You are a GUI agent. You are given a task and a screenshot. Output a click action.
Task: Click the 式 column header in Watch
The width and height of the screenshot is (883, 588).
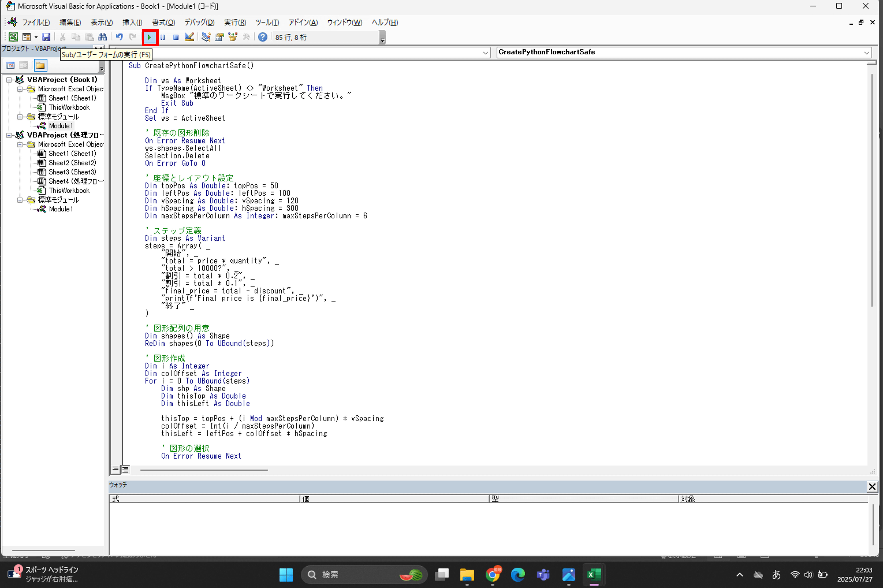[x=205, y=499]
